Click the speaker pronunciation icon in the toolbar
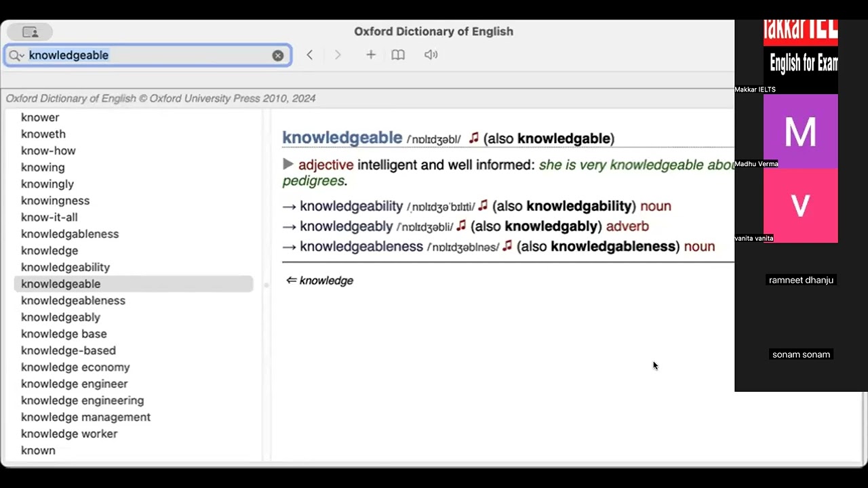The height and width of the screenshot is (488, 868). (x=431, y=55)
